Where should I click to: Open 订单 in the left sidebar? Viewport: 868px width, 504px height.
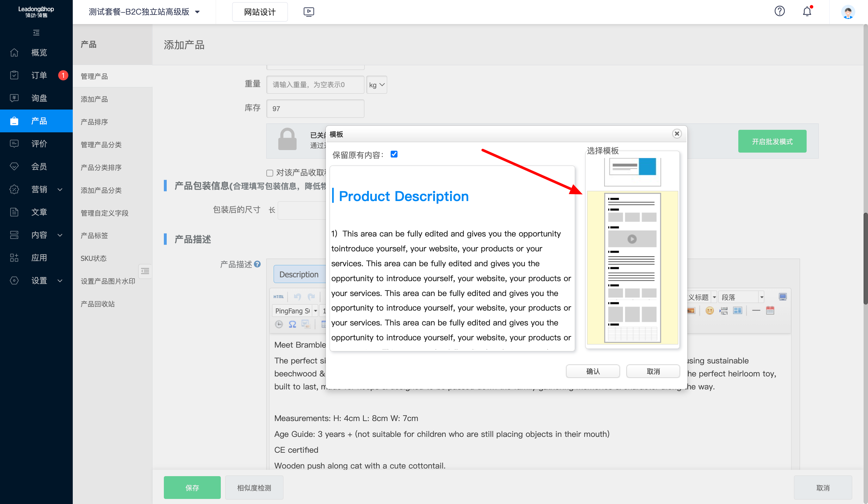tap(39, 75)
